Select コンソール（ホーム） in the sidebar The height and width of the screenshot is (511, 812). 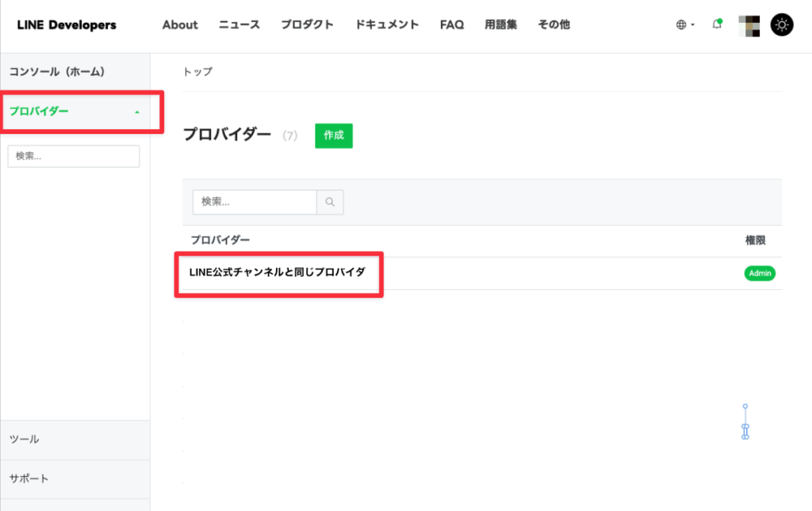56,72
